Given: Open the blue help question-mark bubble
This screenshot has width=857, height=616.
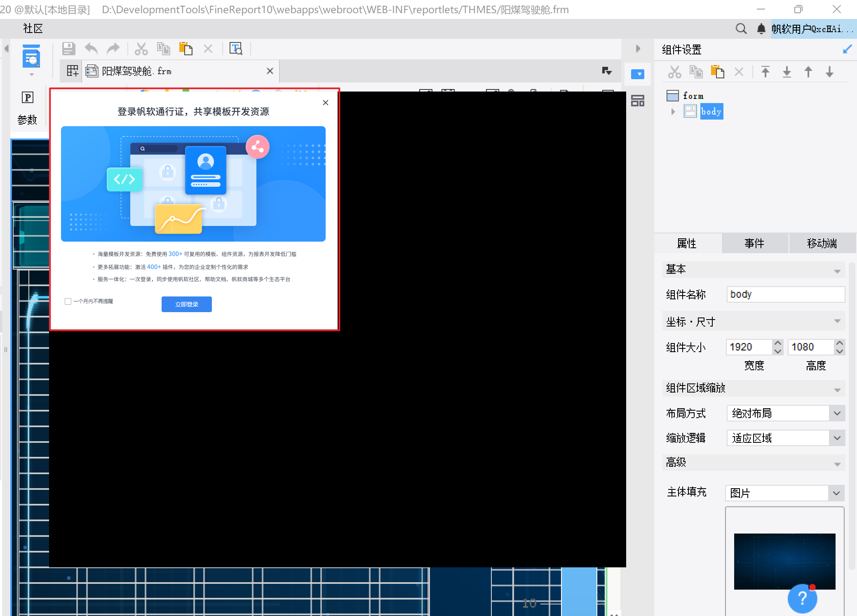Looking at the screenshot, I should click(802, 598).
